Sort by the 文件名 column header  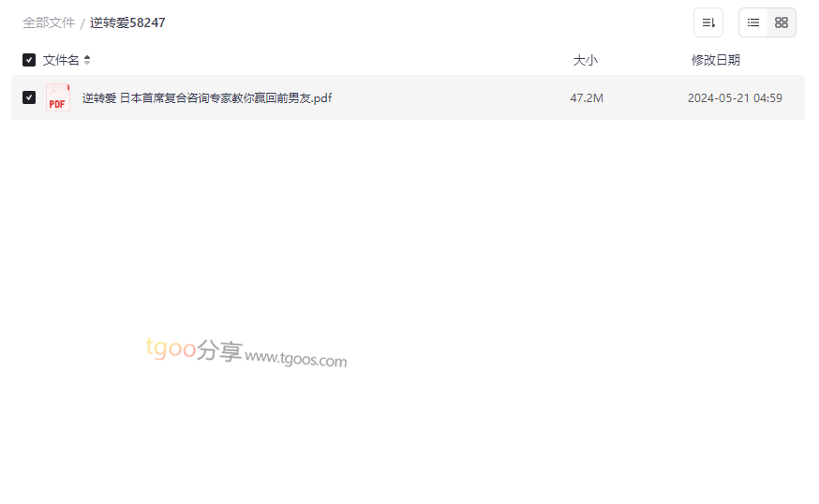[x=61, y=60]
